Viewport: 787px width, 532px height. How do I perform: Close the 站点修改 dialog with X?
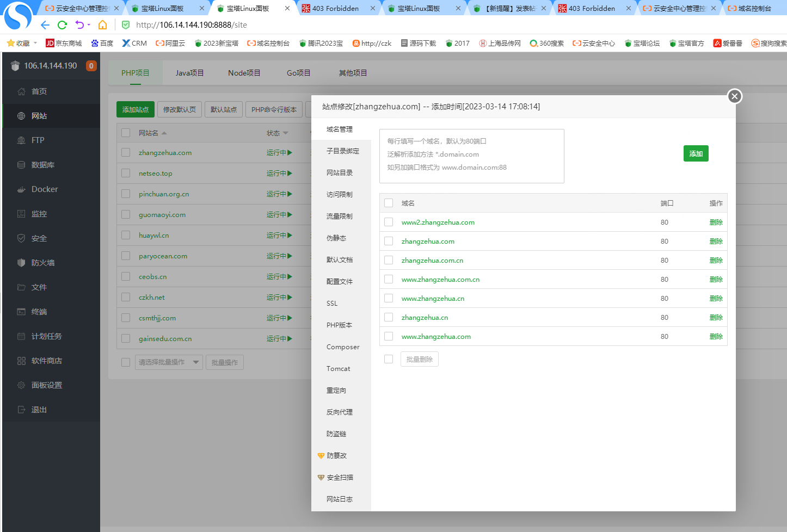(735, 96)
